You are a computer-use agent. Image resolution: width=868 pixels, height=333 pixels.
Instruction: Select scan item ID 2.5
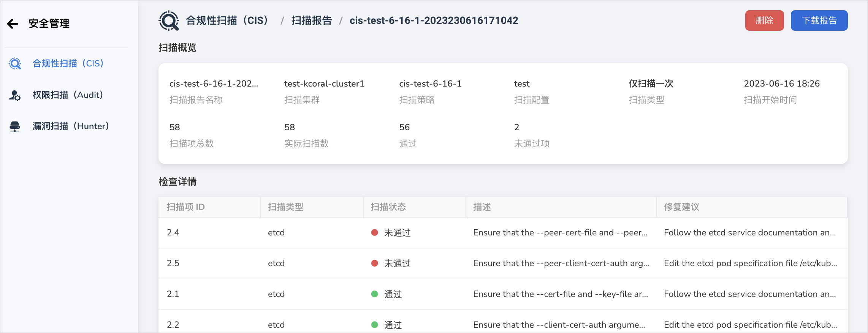tap(173, 263)
